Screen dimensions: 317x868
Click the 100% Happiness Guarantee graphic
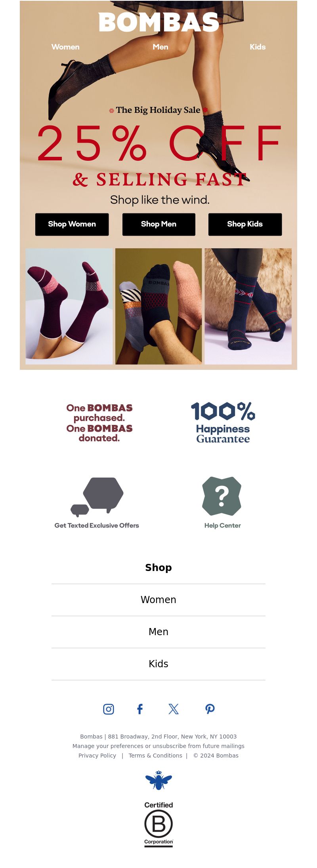pos(223,423)
